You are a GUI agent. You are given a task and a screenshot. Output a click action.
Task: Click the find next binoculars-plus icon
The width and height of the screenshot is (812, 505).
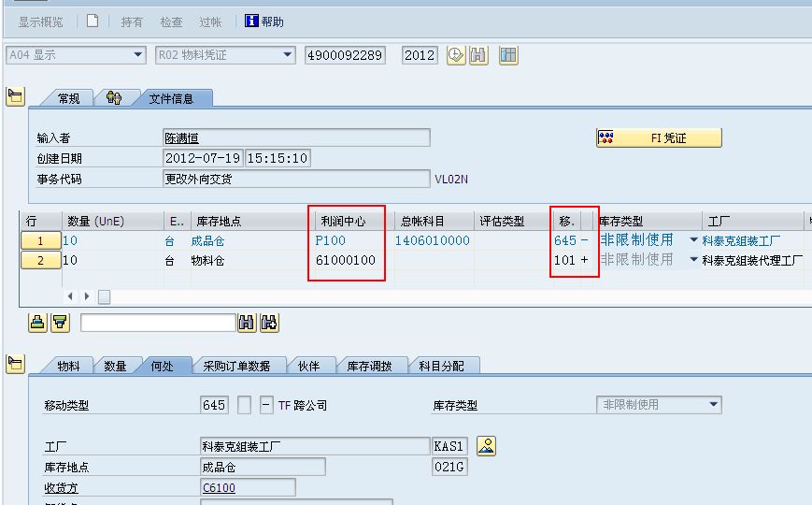[269, 323]
